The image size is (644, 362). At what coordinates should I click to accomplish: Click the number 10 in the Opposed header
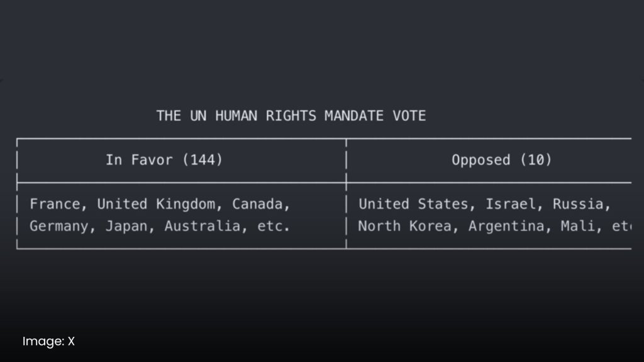tap(536, 160)
